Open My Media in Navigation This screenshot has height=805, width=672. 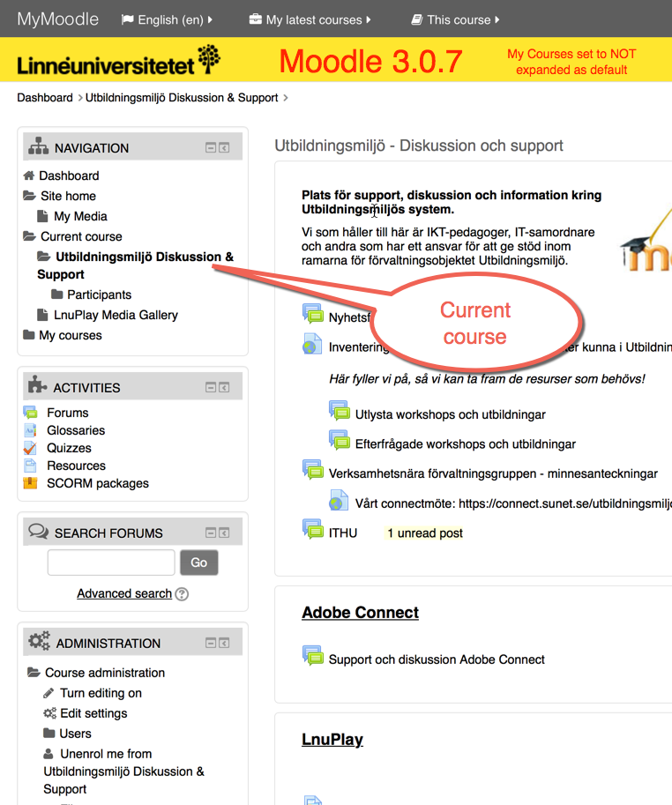point(80,216)
